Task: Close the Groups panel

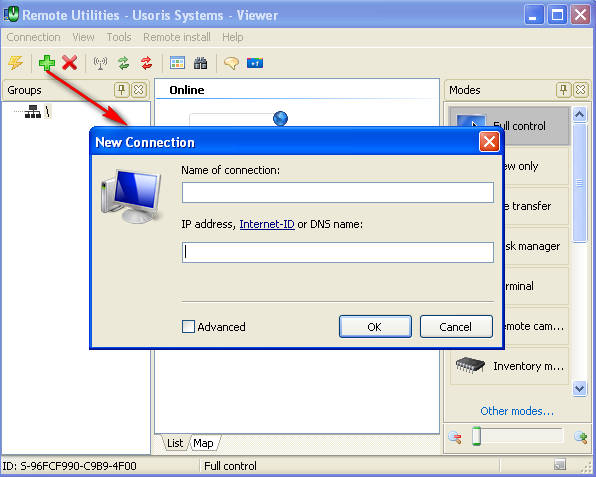Action: pyautogui.click(x=139, y=90)
